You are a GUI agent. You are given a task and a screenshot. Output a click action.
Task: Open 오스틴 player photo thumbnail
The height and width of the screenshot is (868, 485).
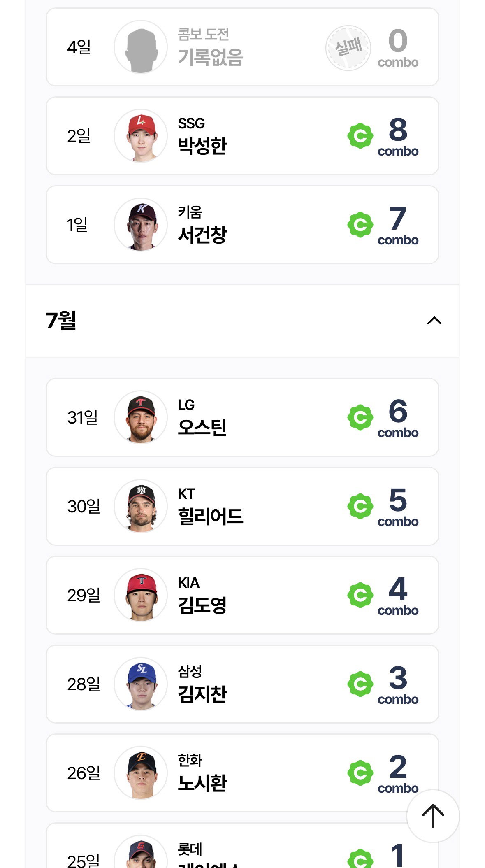coord(141,417)
